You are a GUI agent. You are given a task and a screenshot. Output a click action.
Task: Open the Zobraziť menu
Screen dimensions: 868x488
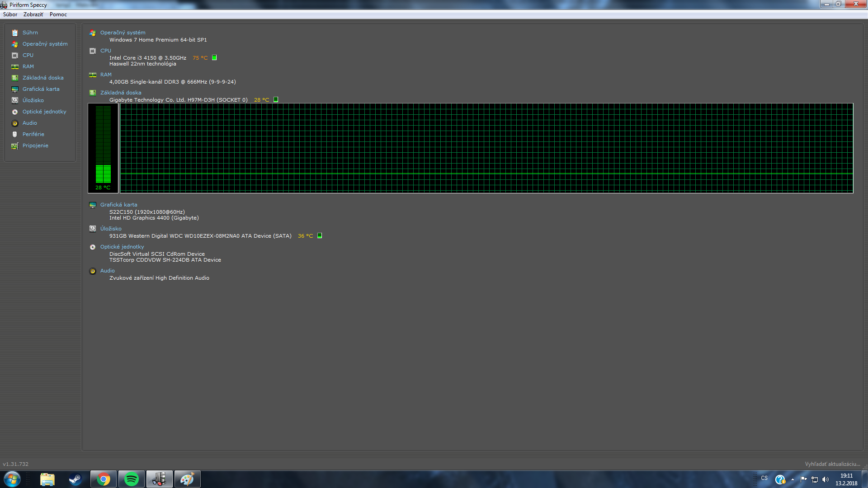click(33, 14)
